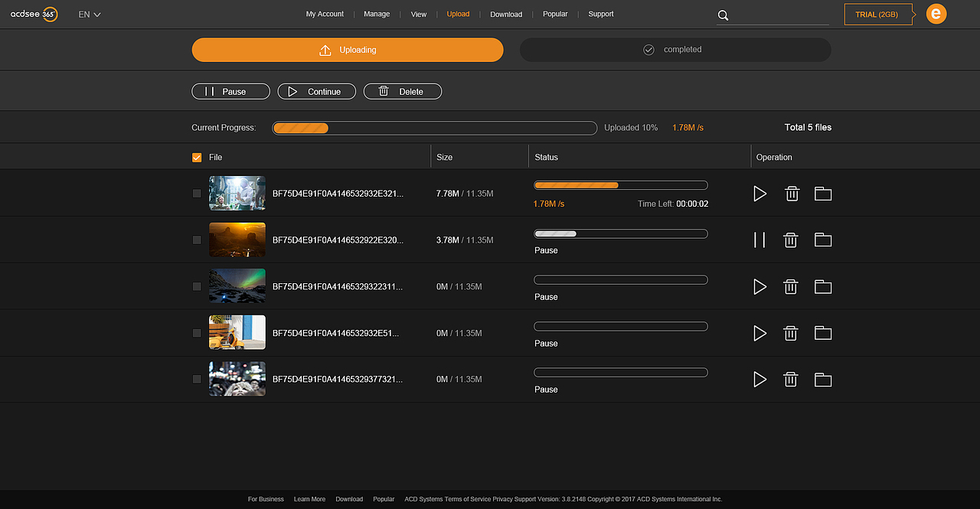Open the Download footer link
This screenshot has width=980, height=509.
tap(349, 499)
